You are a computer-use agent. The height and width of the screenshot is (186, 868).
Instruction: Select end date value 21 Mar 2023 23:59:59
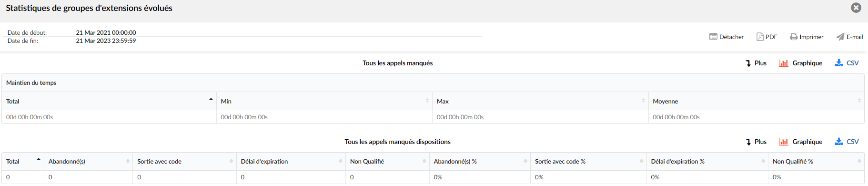106,41
